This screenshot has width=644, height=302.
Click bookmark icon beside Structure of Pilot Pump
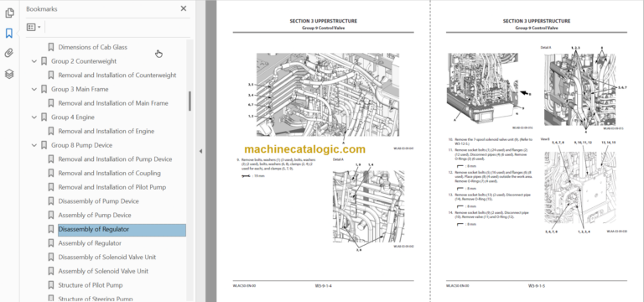pos(51,285)
